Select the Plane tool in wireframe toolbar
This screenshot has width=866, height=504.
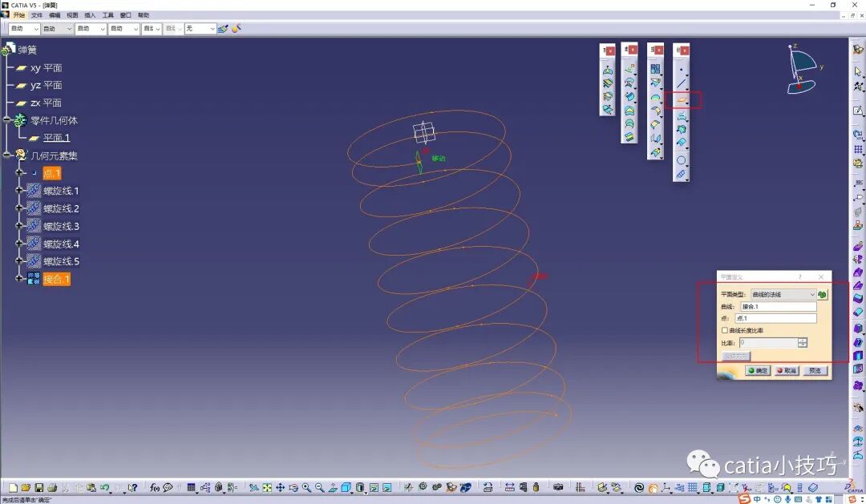point(682,100)
